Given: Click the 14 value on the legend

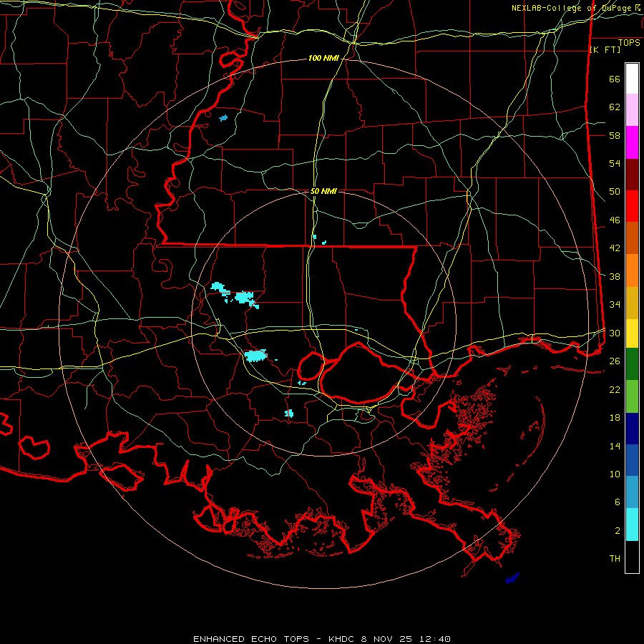Looking at the screenshot, I should click(x=615, y=446).
